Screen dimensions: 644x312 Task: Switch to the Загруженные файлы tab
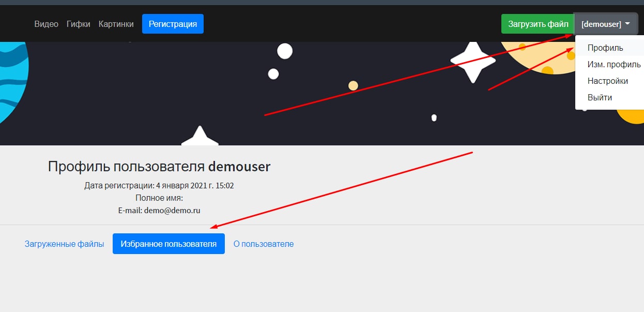(65, 244)
